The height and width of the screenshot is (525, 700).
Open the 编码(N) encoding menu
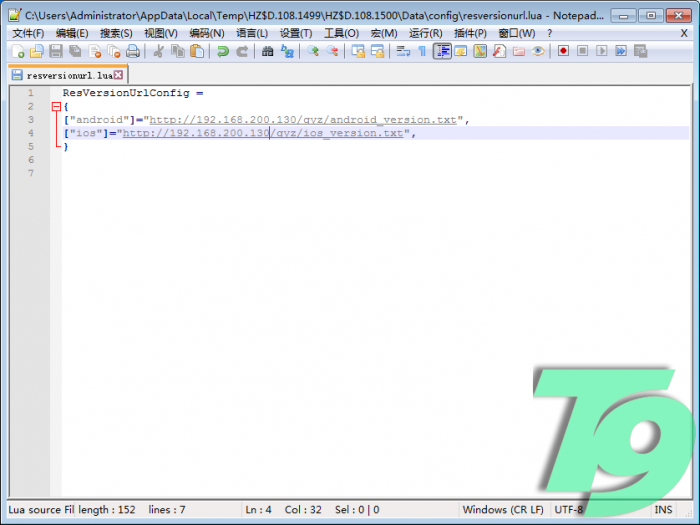coord(206,33)
